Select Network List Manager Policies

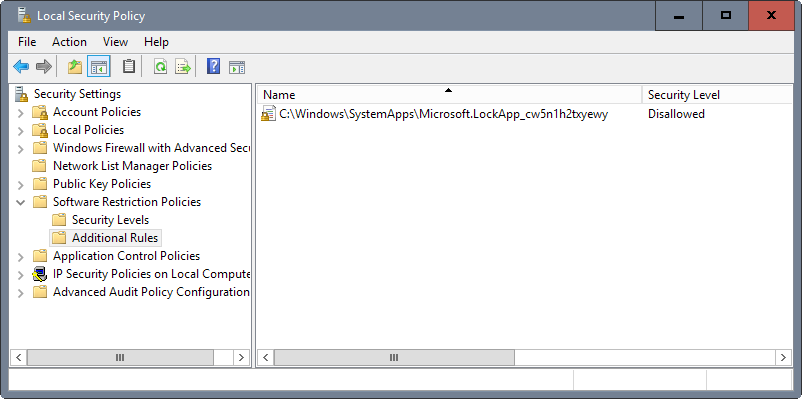click(132, 166)
